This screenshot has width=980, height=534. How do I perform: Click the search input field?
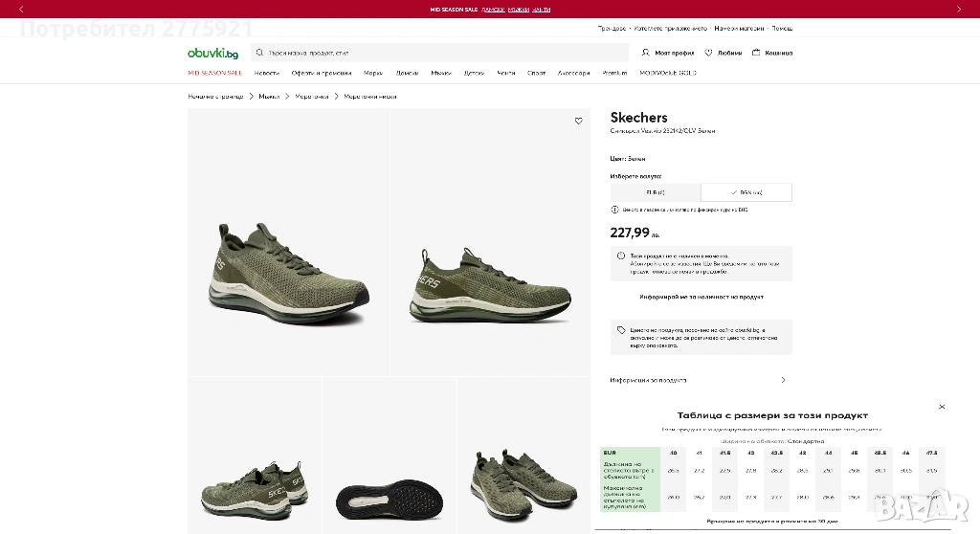click(x=440, y=53)
